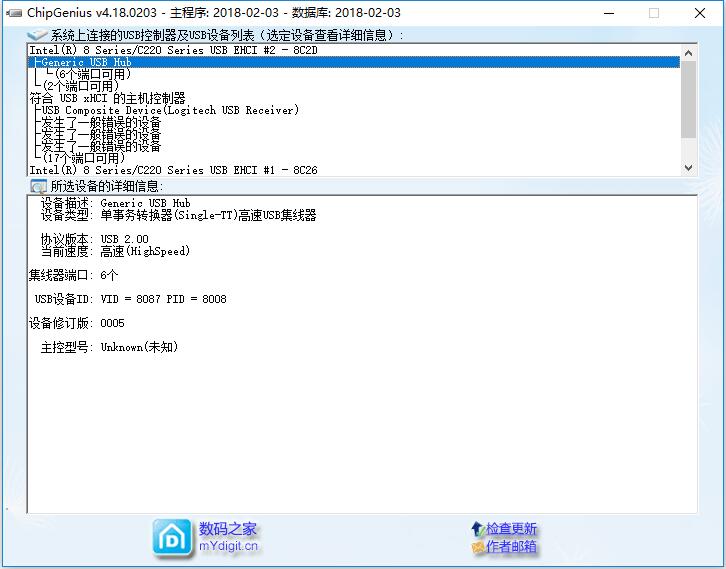This screenshot has width=726, height=569.
Task: Click the USB device list header icon
Action: [x=37, y=35]
